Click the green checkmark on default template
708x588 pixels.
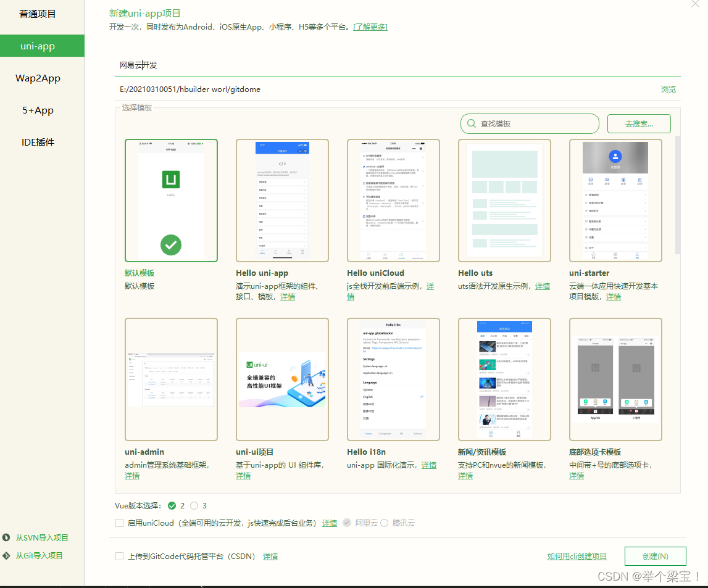pos(171,245)
